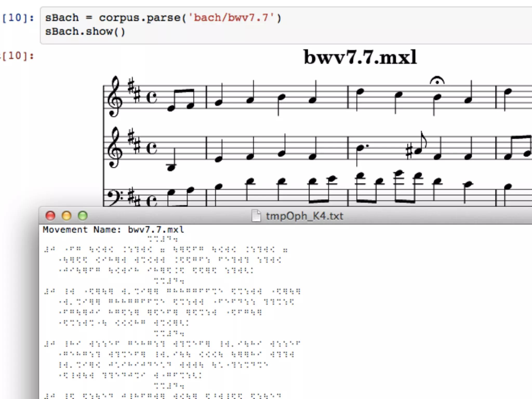Minimize the tmpOph_K4.txt window with the yellow button

point(66,216)
